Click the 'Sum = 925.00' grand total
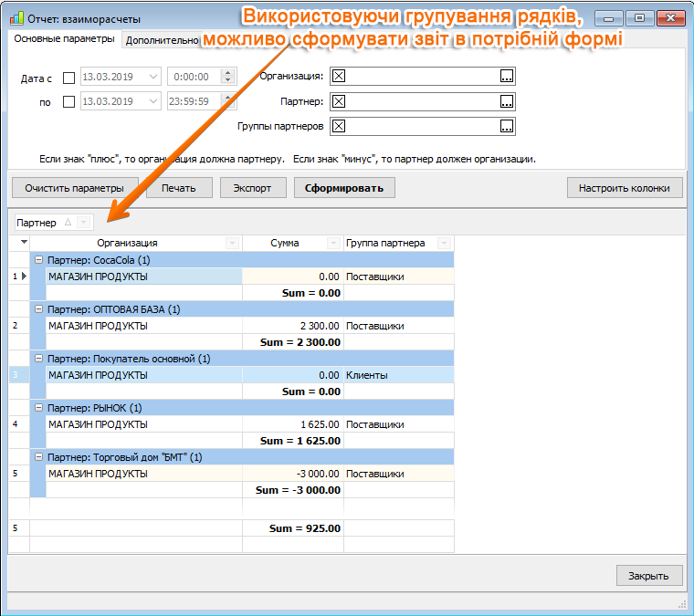 coord(305,528)
